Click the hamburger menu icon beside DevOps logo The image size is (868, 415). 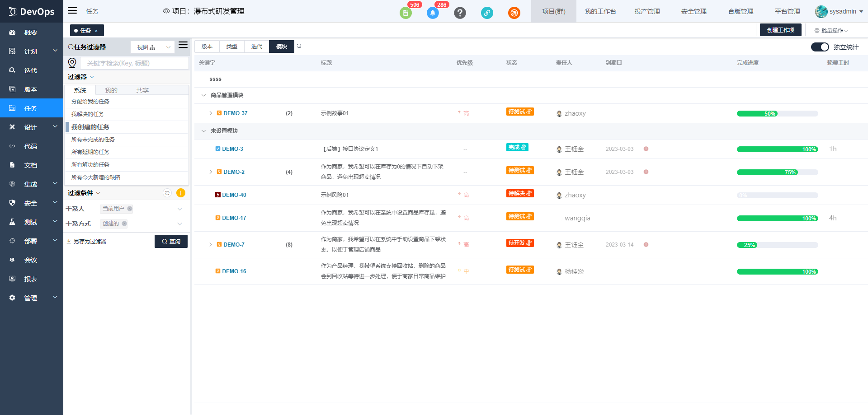tap(72, 11)
